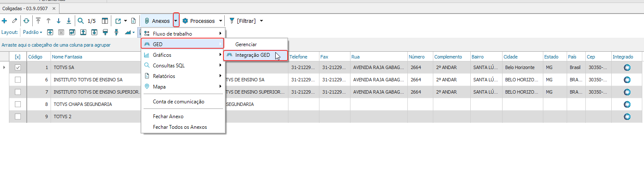Screen dimensions: 644x172
Task: Toggle the [x] select-all column header
Action: (x=17, y=57)
